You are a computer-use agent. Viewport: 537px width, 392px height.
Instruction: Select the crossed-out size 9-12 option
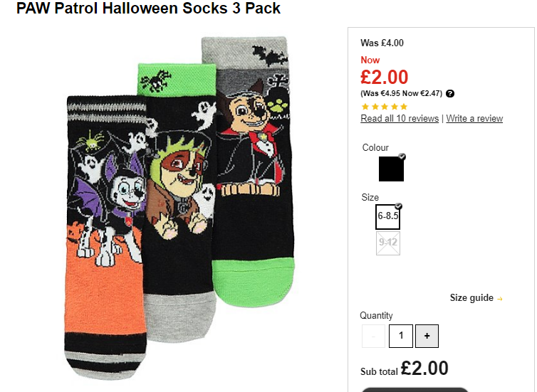[x=388, y=243]
